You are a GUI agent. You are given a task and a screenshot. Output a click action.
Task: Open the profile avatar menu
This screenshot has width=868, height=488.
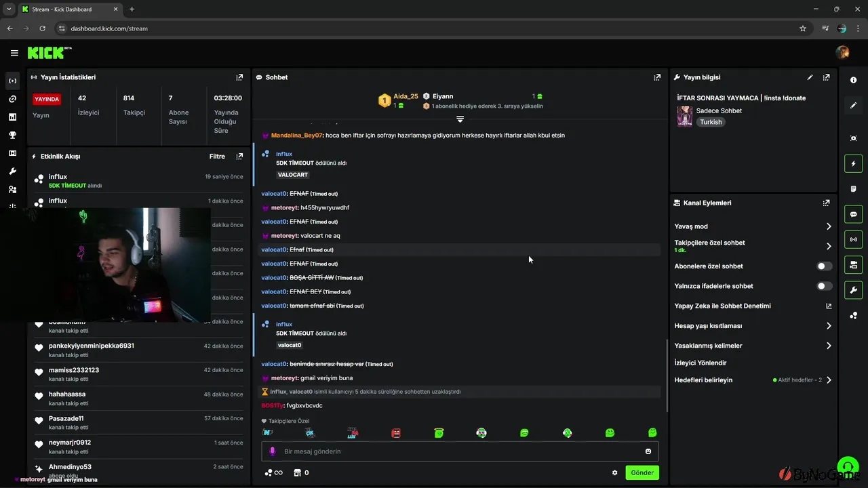pyautogui.click(x=843, y=53)
